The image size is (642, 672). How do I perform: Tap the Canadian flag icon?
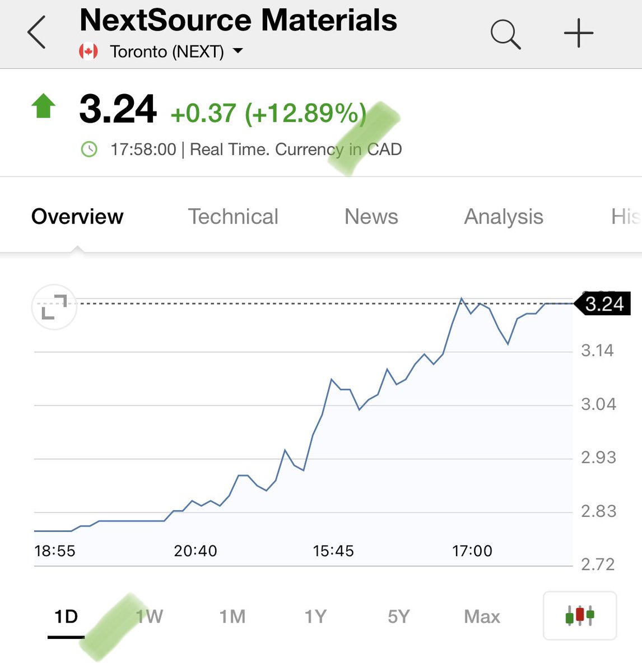click(89, 52)
